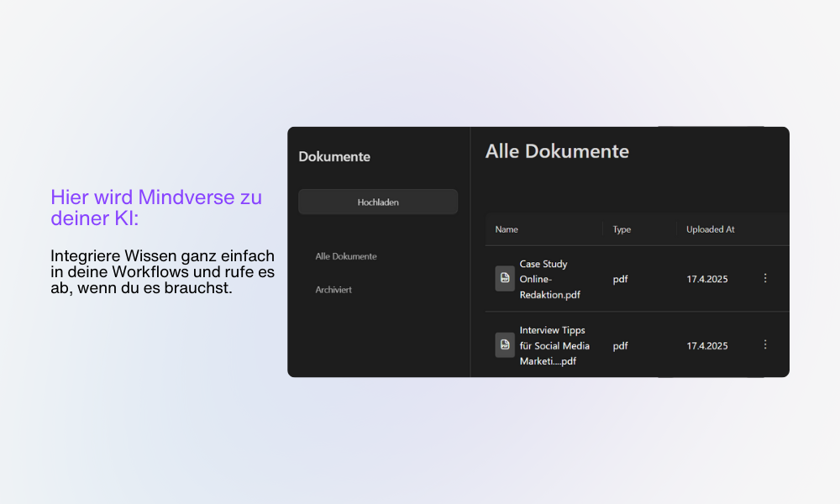This screenshot has width=840, height=504.
Task: Sort documents by the Uploaded At column
Action: 710,228
